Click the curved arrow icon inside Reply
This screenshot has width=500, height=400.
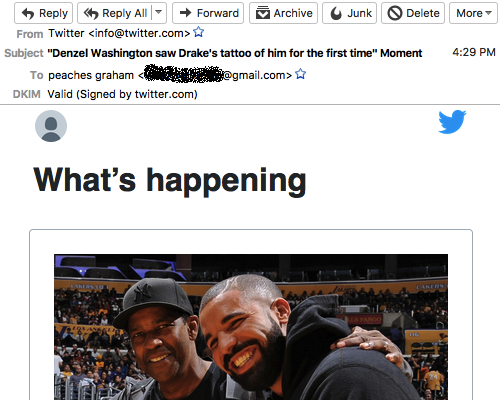pyautogui.click(x=28, y=13)
